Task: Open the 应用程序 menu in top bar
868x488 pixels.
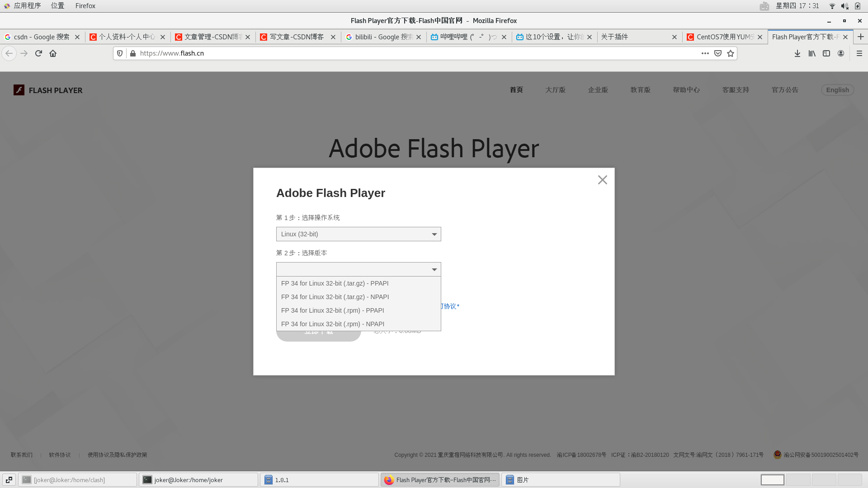Action: click(x=27, y=6)
